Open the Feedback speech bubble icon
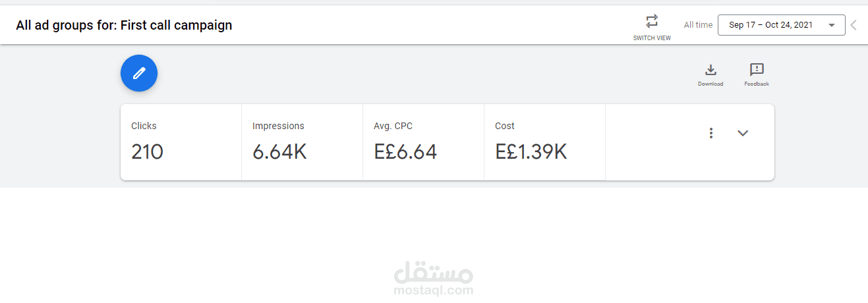The image size is (868, 303). tap(757, 70)
